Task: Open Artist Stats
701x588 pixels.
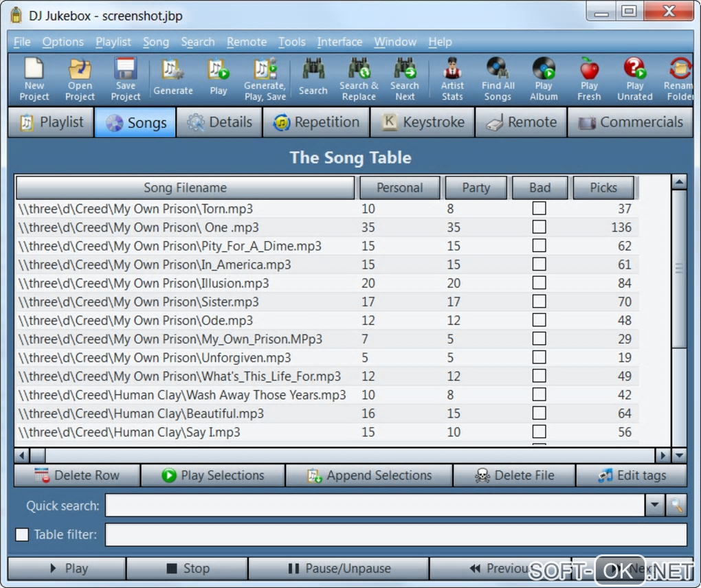Action: click(452, 79)
